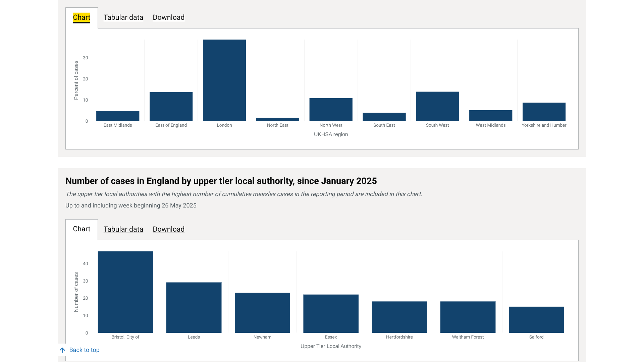Image resolution: width=644 pixels, height=362 pixels.
Task: Click the Back to top arrow icon
Action: [62, 350]
